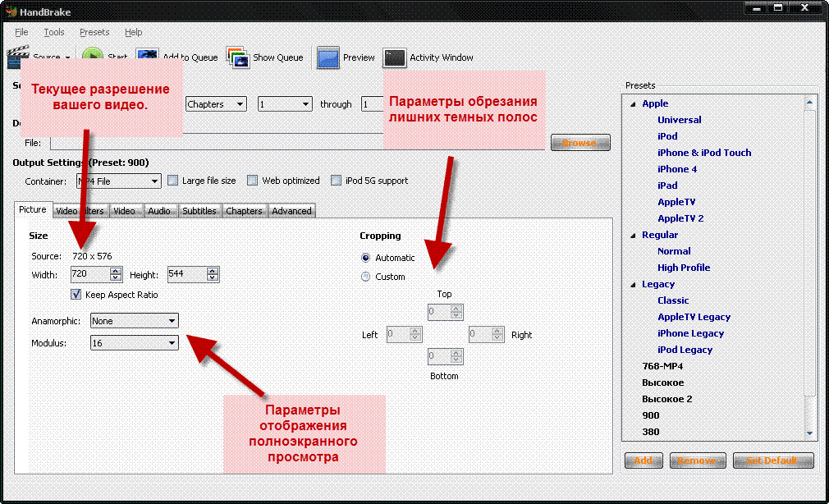The height and width of the screenshot is (504, 829).
Task: Open the Help menu
Action: pyautogui.click(x=133, y=32)
